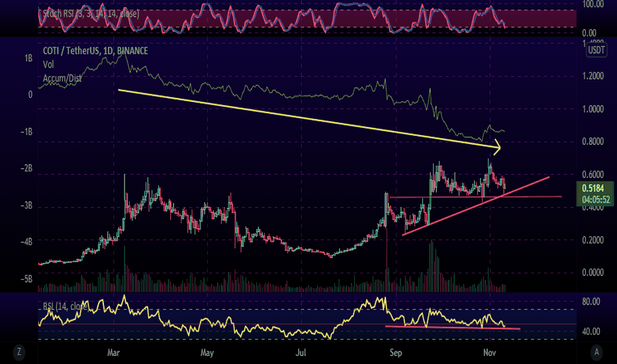The height and width of the screenshot is (364, 617).
Task: Click the 1.2000 price scale label
Action: (593, 76)
